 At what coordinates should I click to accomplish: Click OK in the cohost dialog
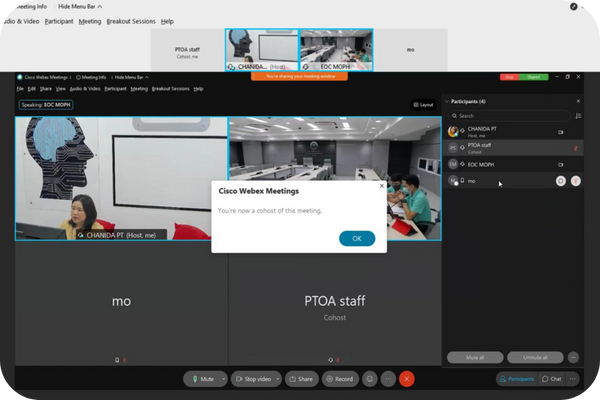pos(357,238)
